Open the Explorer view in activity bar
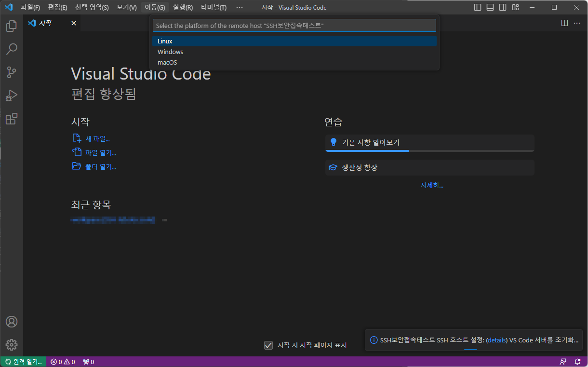Screen dimensions: 588x367 pos(12,26)
